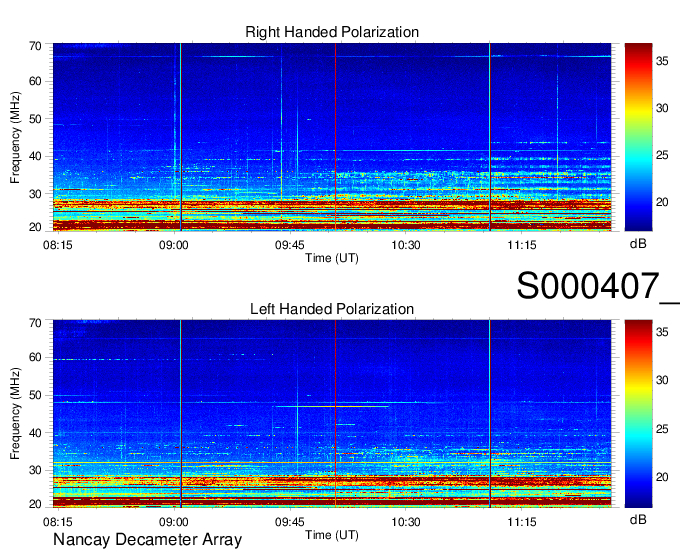Click the red vertical line in the left-handed spectrogram
This screenshot has width=680, height=552.
pyautogui.click(x=335, y=414)
